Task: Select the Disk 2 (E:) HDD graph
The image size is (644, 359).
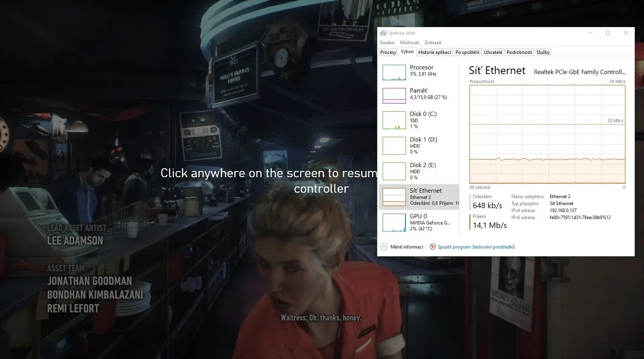Action: tap(394, 171)
